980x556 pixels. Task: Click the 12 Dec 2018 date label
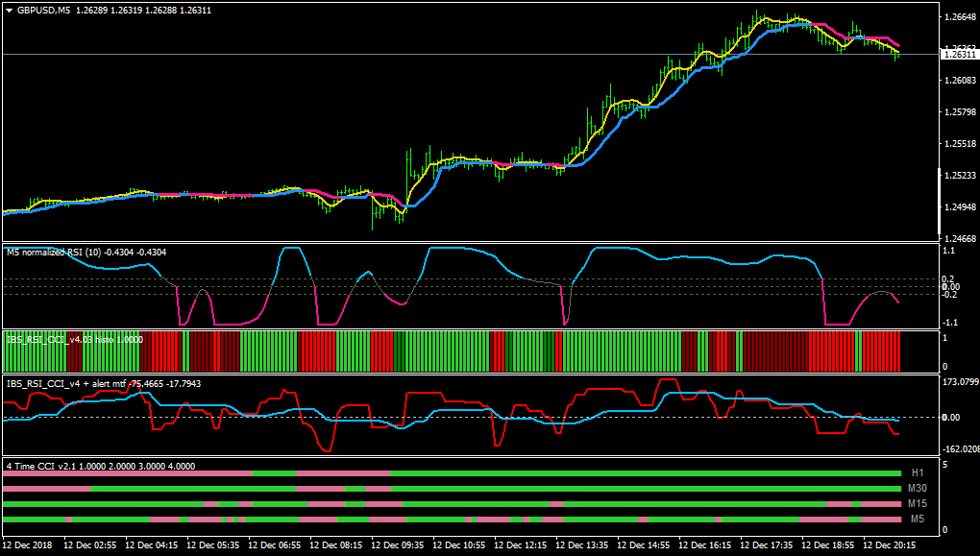28,544
